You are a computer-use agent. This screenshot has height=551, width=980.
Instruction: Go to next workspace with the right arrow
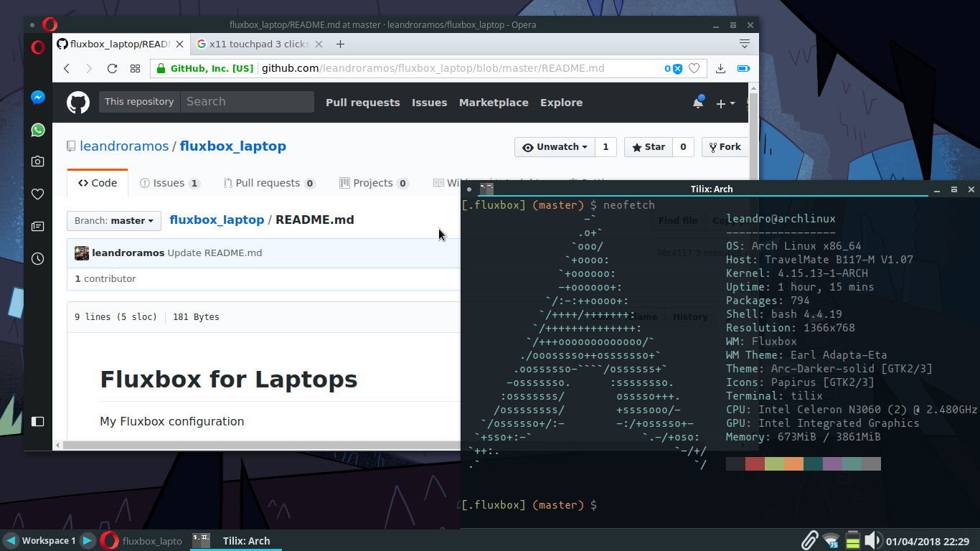click(87, 540)
